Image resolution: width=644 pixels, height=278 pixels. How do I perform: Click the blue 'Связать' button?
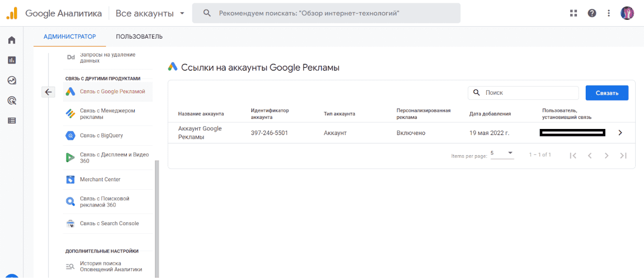(x=607, y=93)
